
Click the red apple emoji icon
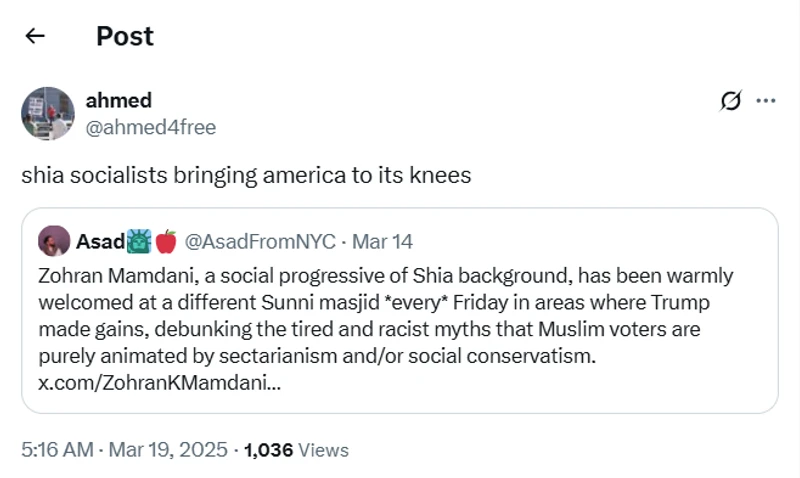click(165, 241)
